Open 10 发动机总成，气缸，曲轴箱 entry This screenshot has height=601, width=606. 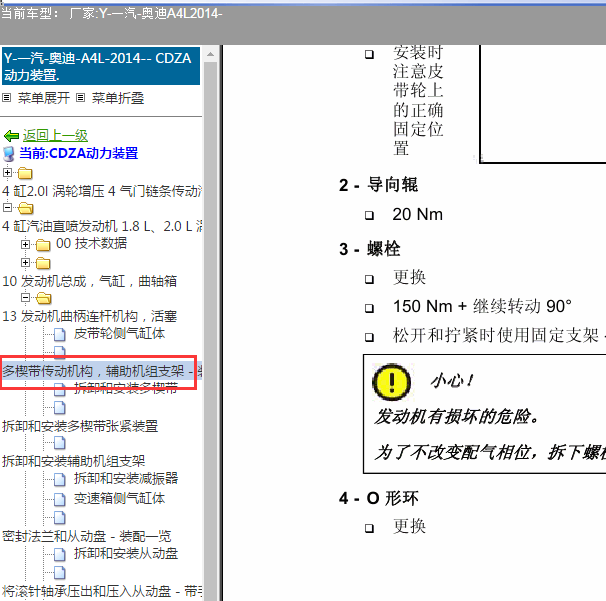click(x=89, y=281)
